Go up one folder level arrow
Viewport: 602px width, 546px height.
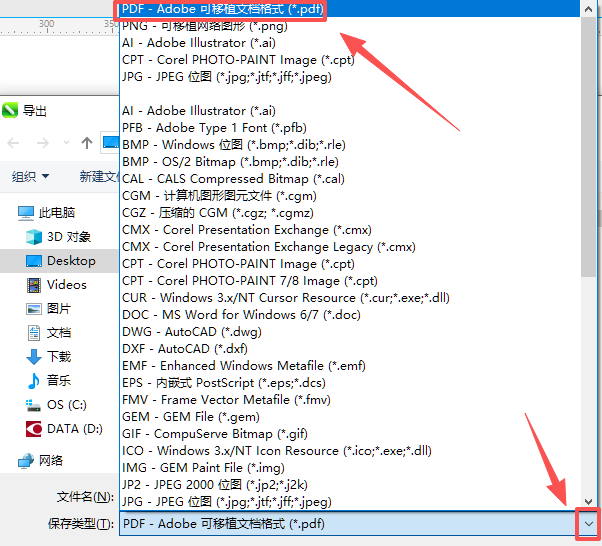tap(87, 143)
